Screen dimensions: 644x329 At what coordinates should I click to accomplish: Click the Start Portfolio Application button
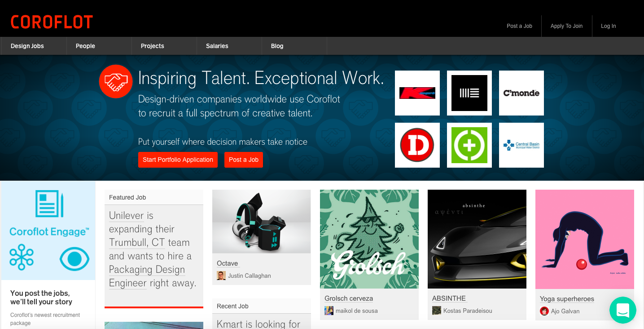pyautogui.click(x=178, y=160)
